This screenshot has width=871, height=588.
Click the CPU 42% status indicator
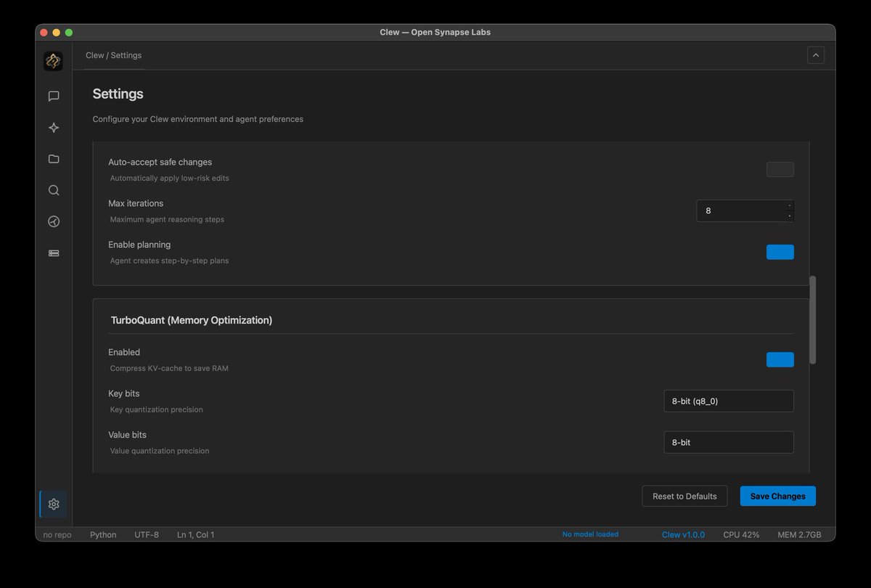pos(741,535)
